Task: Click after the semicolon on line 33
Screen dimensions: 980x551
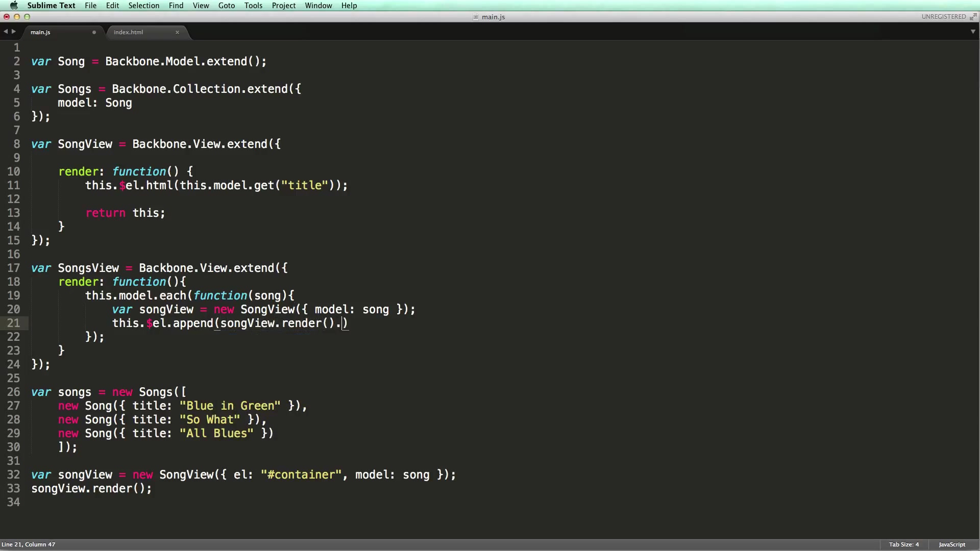Action: [153, 489]
